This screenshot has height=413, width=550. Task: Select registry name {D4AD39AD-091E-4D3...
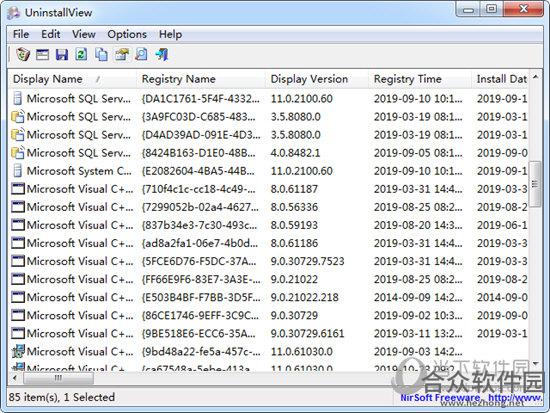click(x=201, y=135)
